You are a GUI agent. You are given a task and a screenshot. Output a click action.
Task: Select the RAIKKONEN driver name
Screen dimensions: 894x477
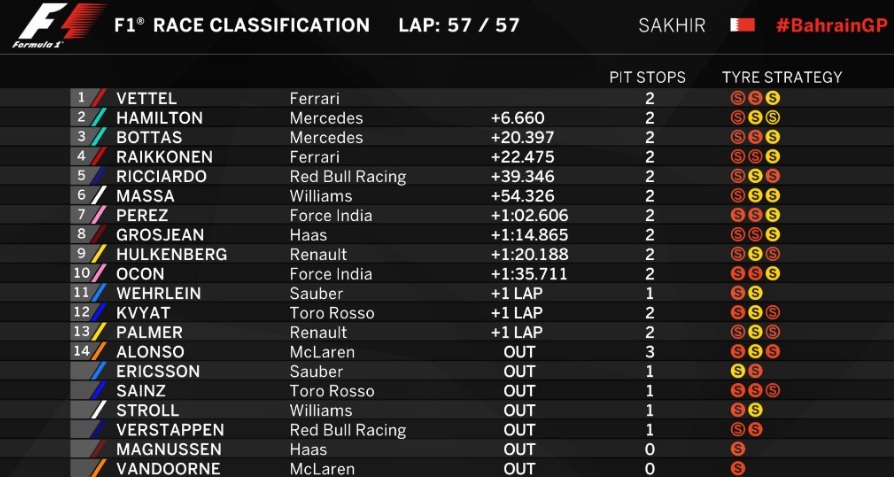(x=164, y=157)
